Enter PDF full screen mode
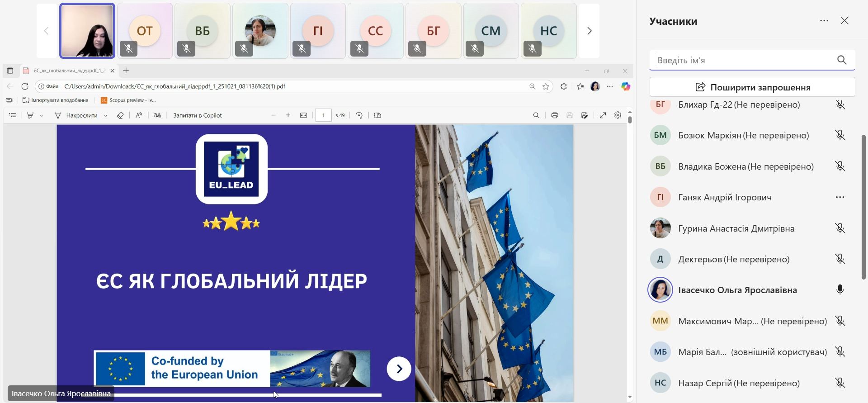The image size is (868, 403). [x=603, y=115]
